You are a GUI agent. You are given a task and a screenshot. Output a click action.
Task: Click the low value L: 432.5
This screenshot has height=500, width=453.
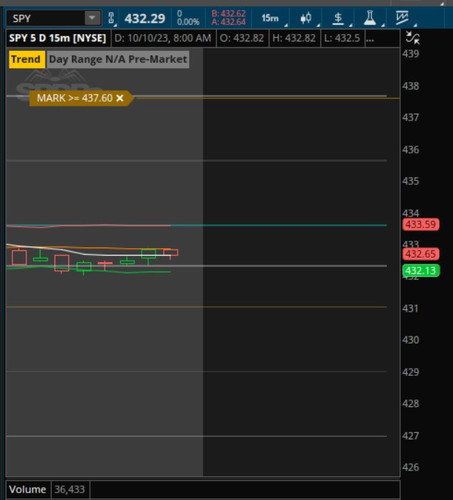[342, 38]
